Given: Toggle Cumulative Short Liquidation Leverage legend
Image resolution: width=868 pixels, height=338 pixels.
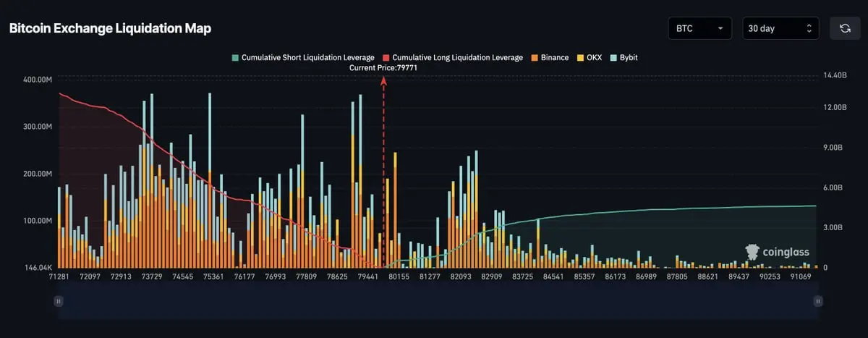Looking at the screenshot, I should pos(302,57).
